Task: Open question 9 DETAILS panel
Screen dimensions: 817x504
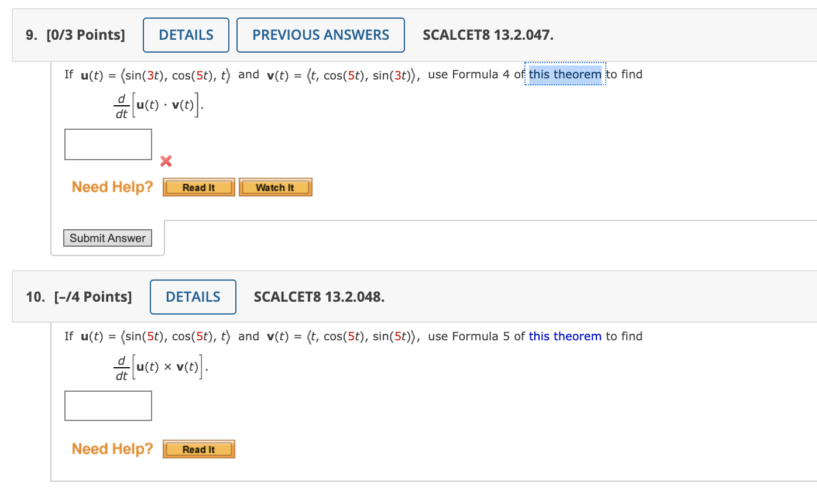Action: tap(186, 34)
